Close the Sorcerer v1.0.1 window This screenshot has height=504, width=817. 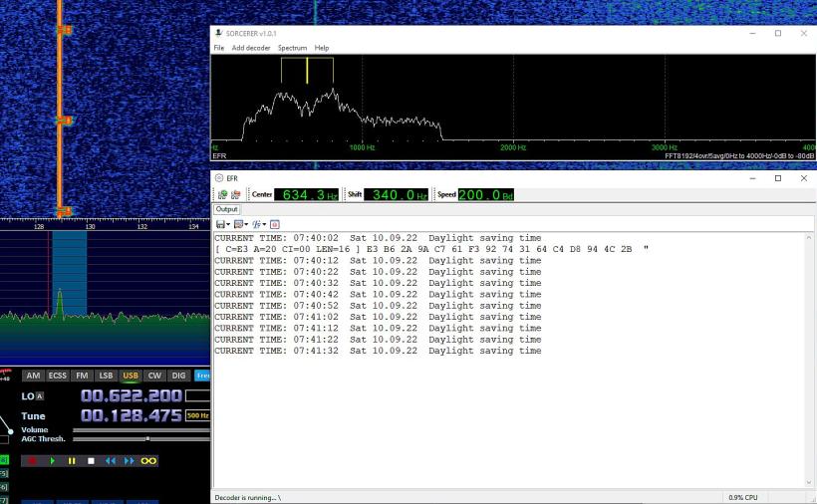click(803, 33)
